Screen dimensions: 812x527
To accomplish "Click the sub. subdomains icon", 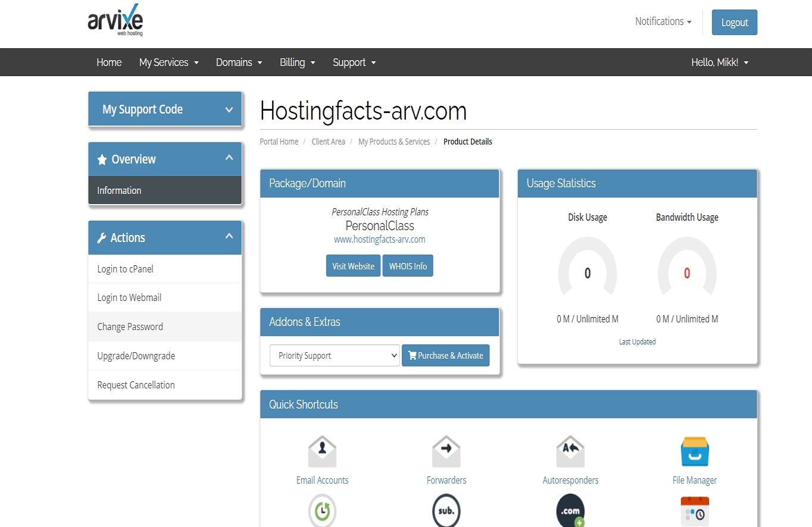I will pos(446,510).
